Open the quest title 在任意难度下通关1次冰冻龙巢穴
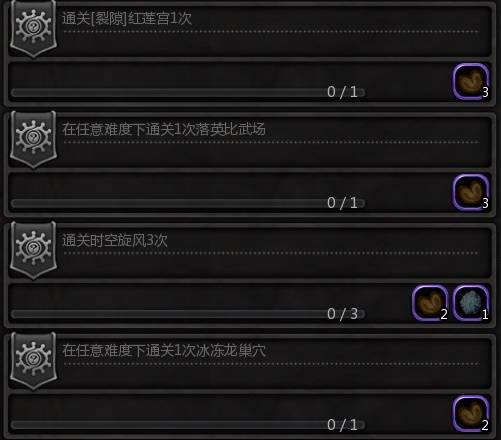Image resolution: width=501 pixels, height=440 pixels. [x=164, y=351]
